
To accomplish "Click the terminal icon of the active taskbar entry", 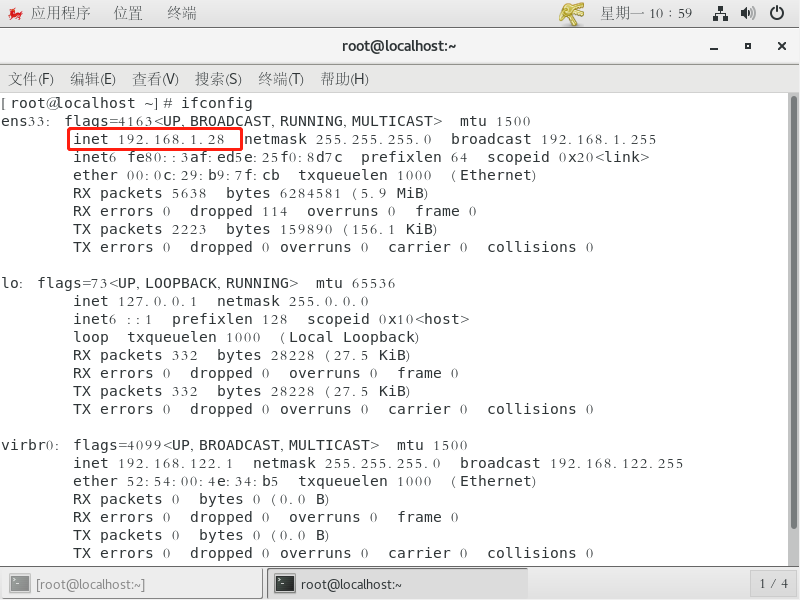I will pos(285,584).
